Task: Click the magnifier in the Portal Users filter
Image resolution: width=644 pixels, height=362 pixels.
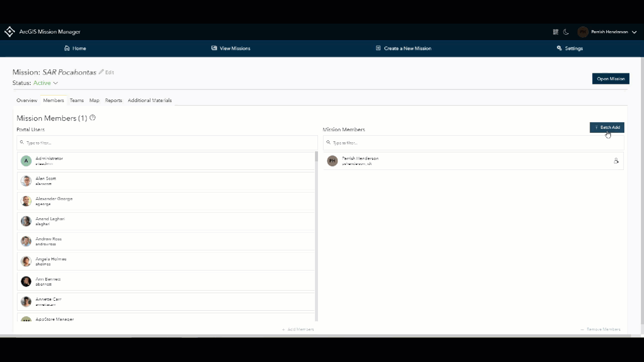Action: point(22,142)
